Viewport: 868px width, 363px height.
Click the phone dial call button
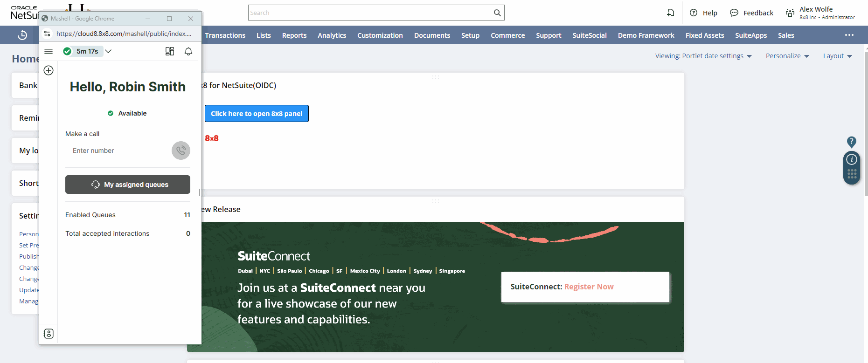click(x=181, y=151)
